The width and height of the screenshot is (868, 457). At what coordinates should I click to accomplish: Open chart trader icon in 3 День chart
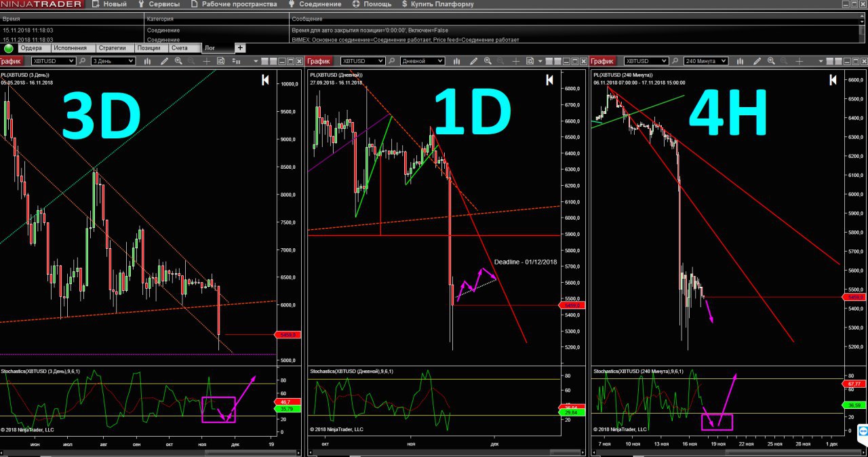click(236, 61)
